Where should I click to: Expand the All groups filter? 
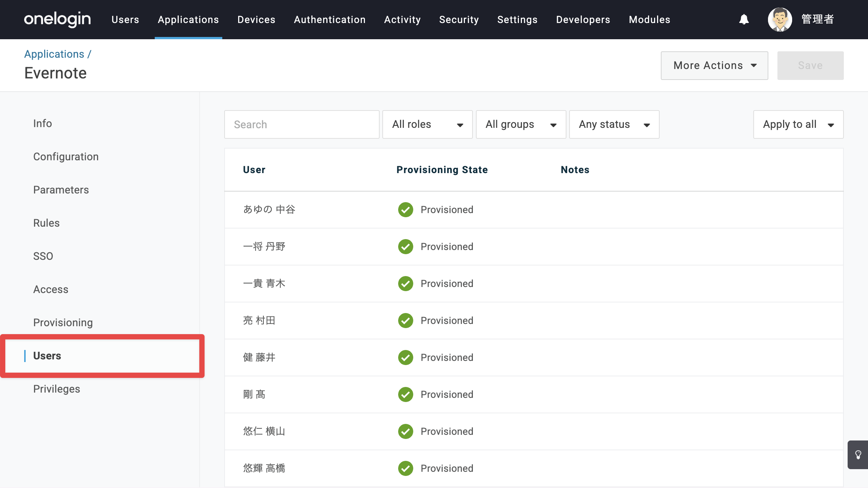click(x=521, y=124)
